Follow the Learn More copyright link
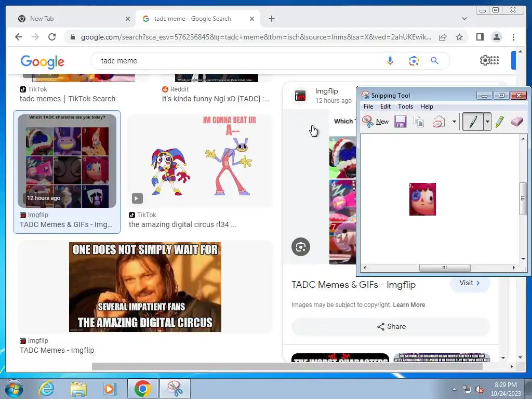The width and height of the screenshot is (532, 399). 409,304
